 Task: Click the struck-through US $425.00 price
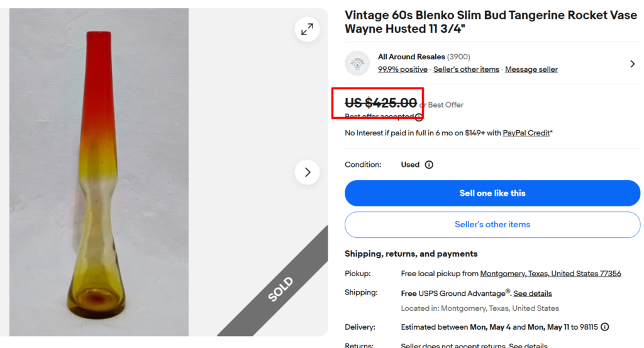pos(380,103)
